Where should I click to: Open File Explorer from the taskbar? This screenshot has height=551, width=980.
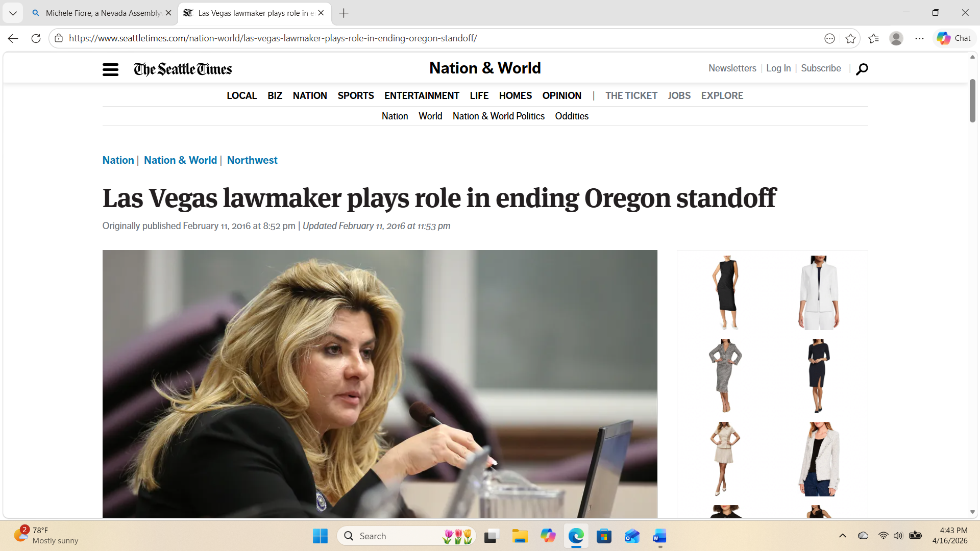[520, 536]
